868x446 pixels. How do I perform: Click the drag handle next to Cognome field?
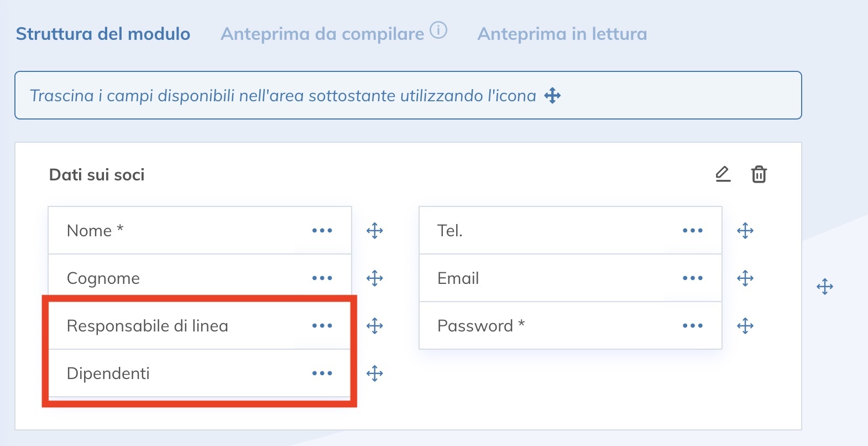point(375,278)
